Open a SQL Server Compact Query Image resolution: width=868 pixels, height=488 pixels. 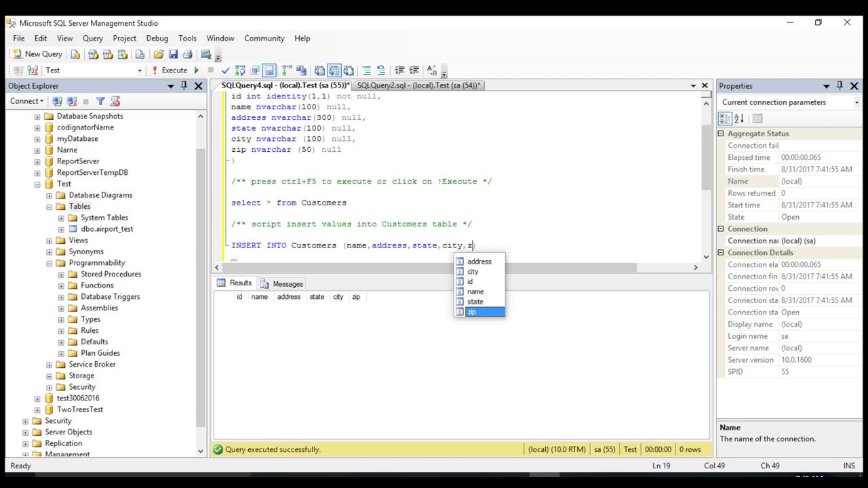[140, 54]
